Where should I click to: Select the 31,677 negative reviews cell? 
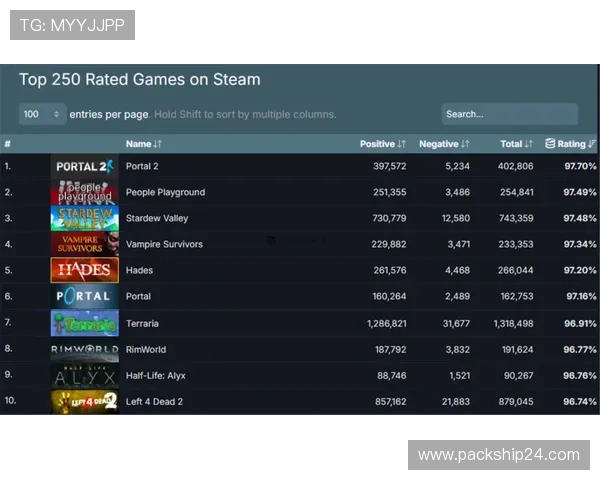(x=456, y=323)
